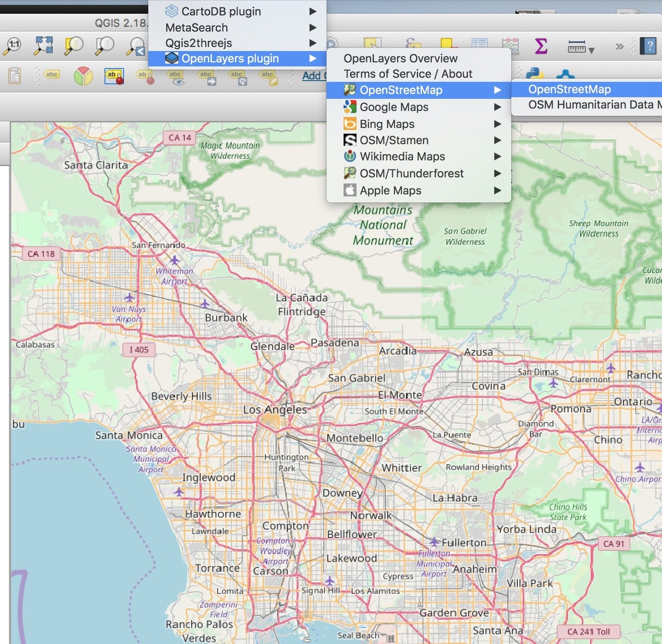This screenshot has height=644, width=662.
Task: Click the CA 241 Toll highway shield
Action: 588,632
